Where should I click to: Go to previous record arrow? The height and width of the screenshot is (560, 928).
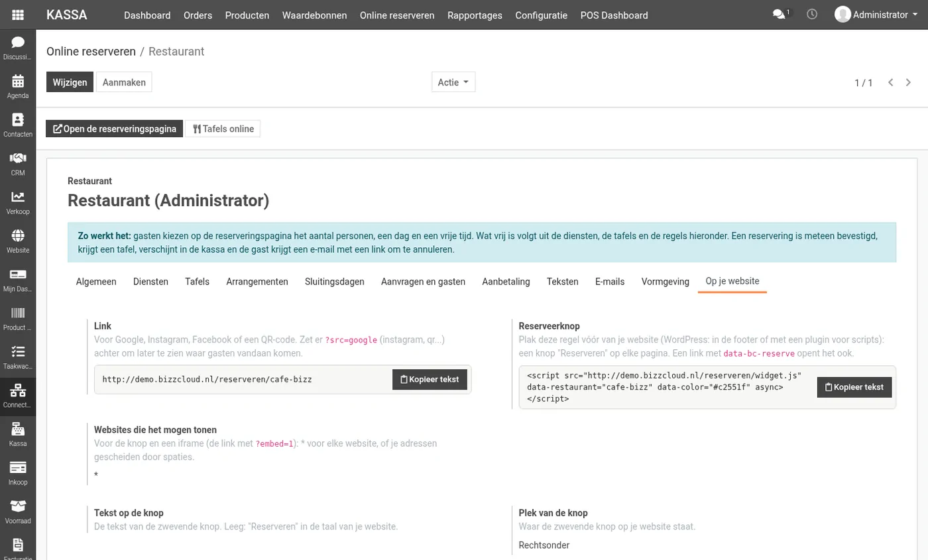pos(891,83)
